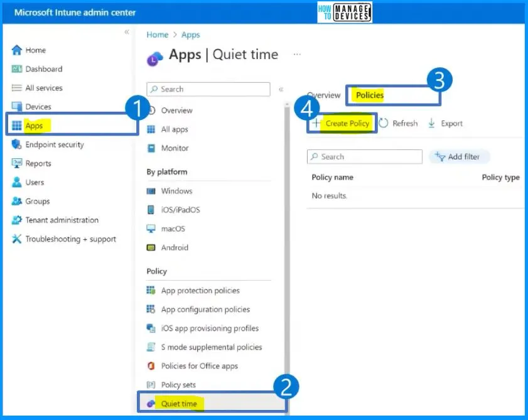Switch to the Overview tab
528x420 pixels.
(x=324, y=95)
